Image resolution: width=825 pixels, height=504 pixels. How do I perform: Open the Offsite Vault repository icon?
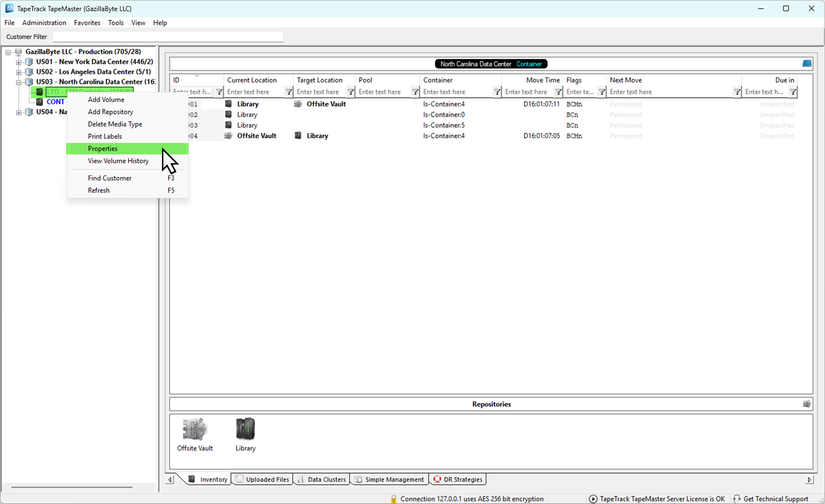[x=195, y=428]
